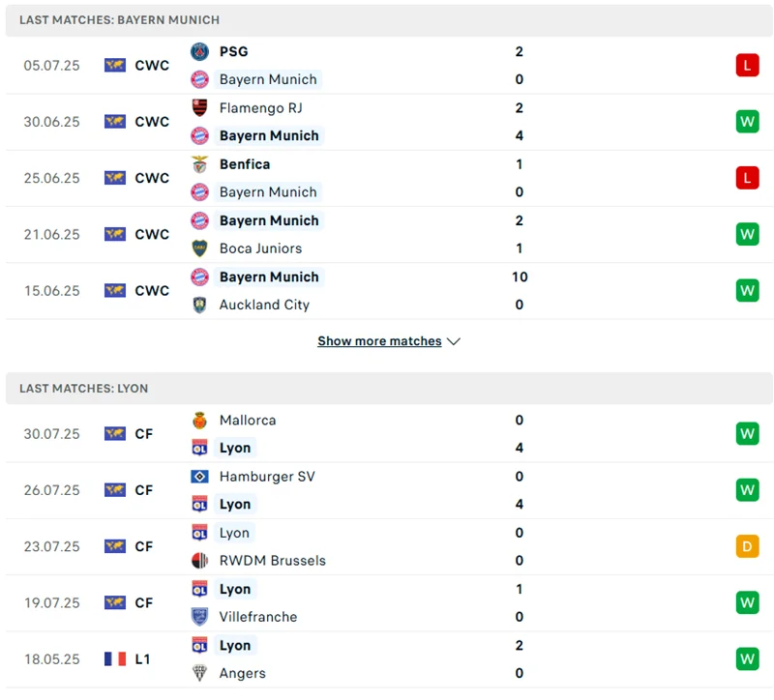Click the chevron beside Show more matches
The height and width of the screenshot is (700, 774).
(x=454, y=341)
